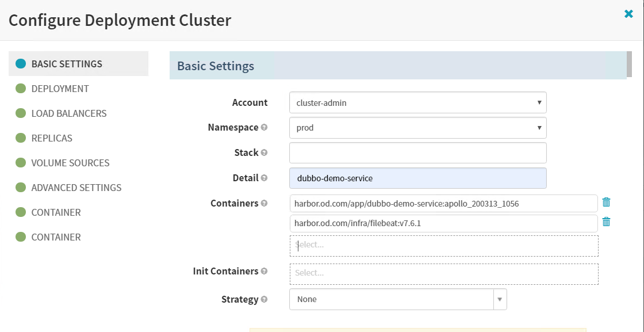The image size is (644, 332).
Task: Open Volume Sources from the sidebar
Action: 70,163
